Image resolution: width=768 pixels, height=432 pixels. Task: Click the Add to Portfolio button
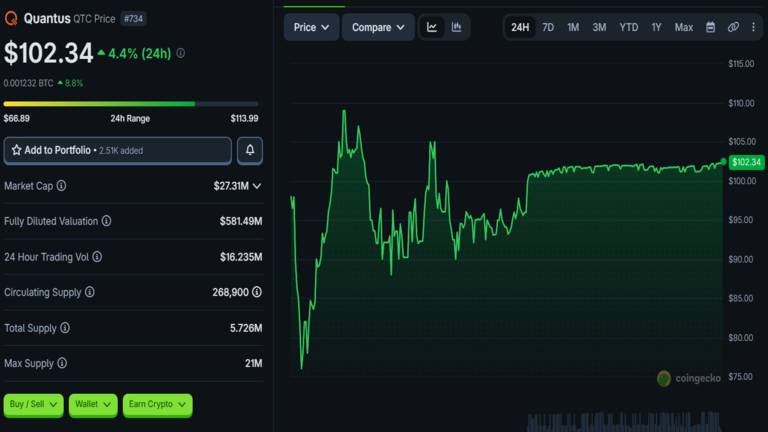pos(118,150)
